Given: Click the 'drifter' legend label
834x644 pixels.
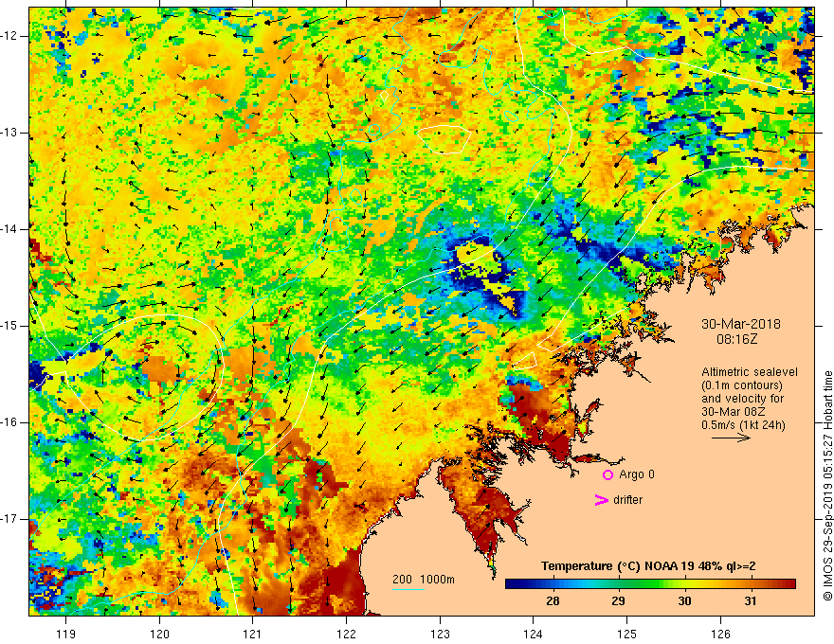Looking at the screenshot, I should [x=627, y=500].
